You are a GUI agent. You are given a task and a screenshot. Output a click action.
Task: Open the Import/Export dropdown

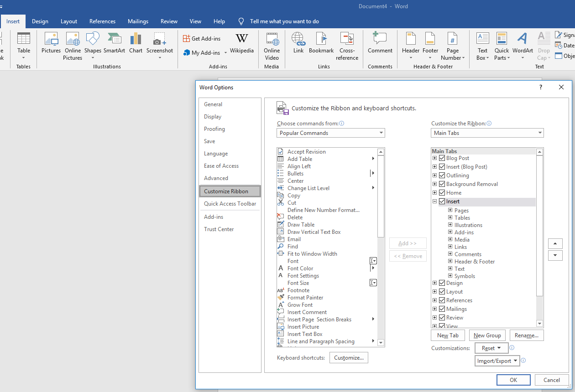(497, 361)
